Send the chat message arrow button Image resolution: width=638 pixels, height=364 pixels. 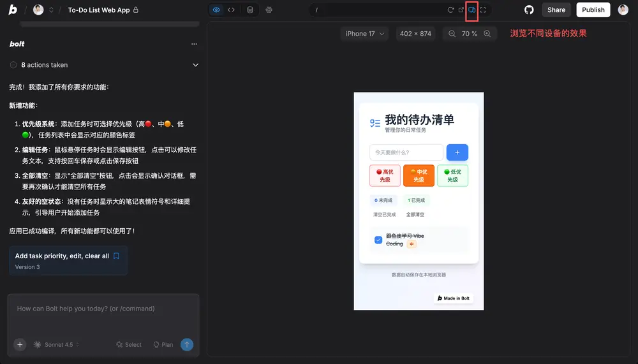coord(187,344)
